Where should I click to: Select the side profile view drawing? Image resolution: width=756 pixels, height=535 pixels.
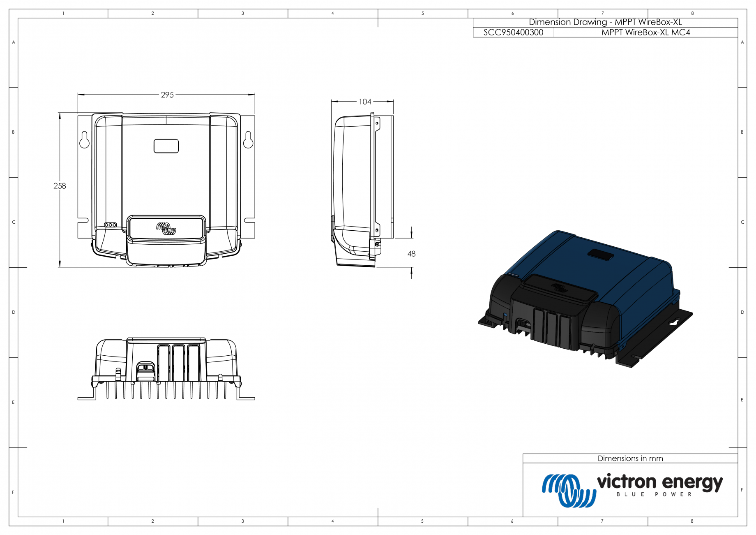[x=357, y=185]
